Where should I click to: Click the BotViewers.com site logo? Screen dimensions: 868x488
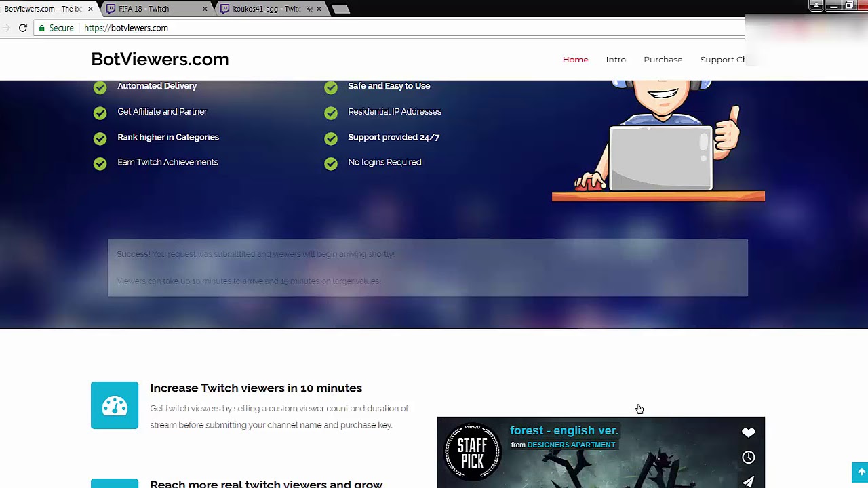(x=160, y=59)
